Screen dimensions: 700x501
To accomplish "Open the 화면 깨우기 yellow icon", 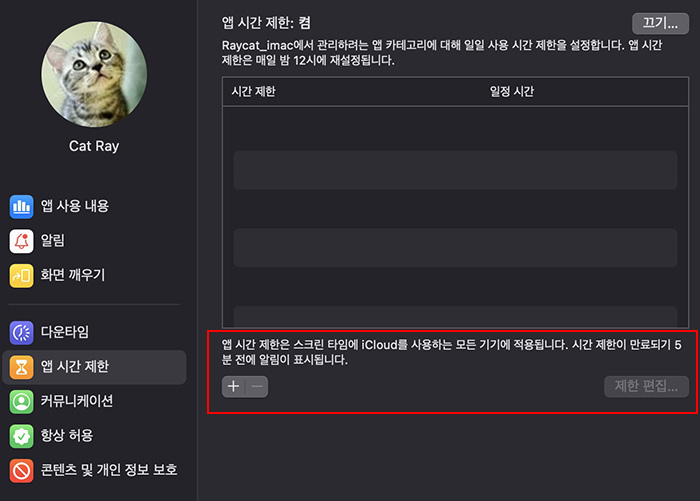I will click(21, 276).
